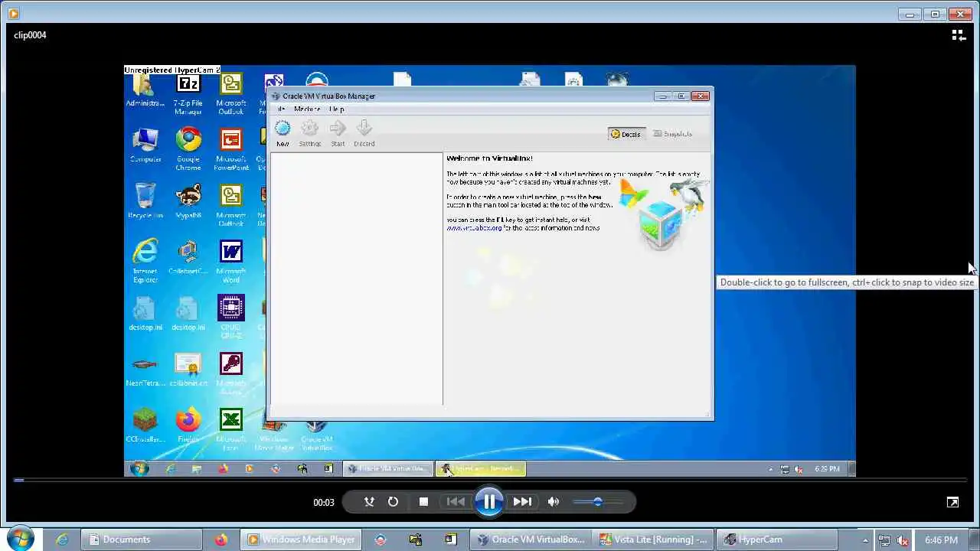Open the Help menu in VirtualBox
Viewport: 980px width, 551px height.
(x=336, y=109)
